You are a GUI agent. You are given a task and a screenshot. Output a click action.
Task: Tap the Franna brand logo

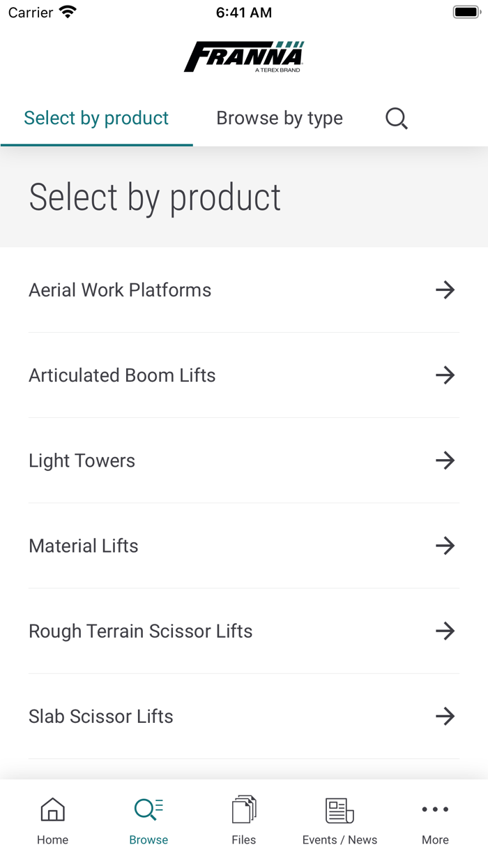click(x=244, y=55)
